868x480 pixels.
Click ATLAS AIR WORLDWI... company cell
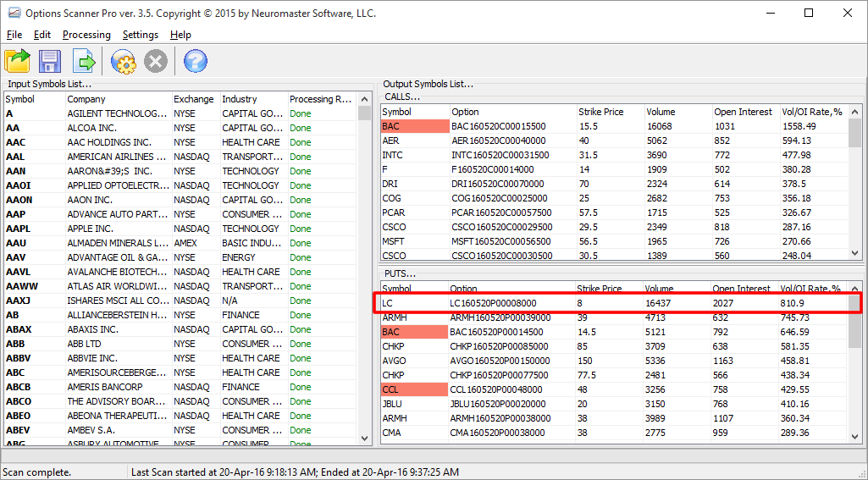point(118,286)
